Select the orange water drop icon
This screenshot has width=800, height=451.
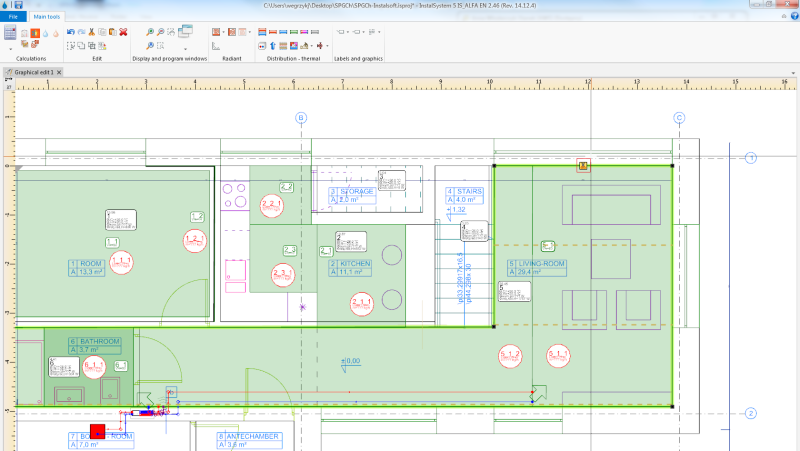[56, 34]
